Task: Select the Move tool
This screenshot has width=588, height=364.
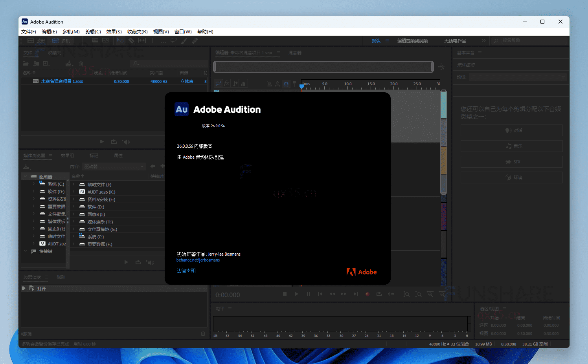Action: click(x=121, y=41)
